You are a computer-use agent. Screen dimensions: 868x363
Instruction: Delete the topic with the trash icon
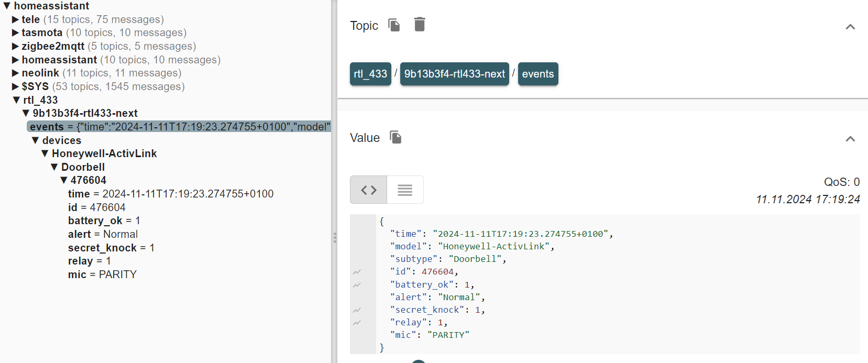[420, 25]
